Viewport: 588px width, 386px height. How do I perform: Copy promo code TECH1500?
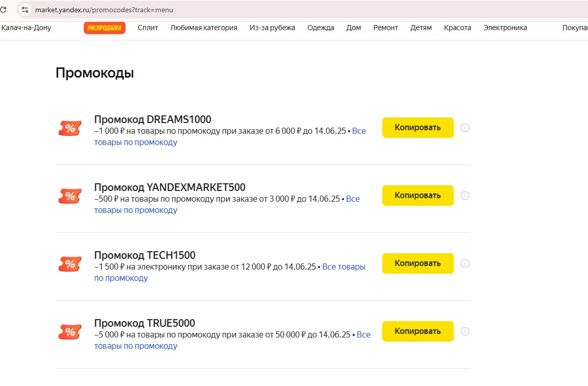(418, 263)
